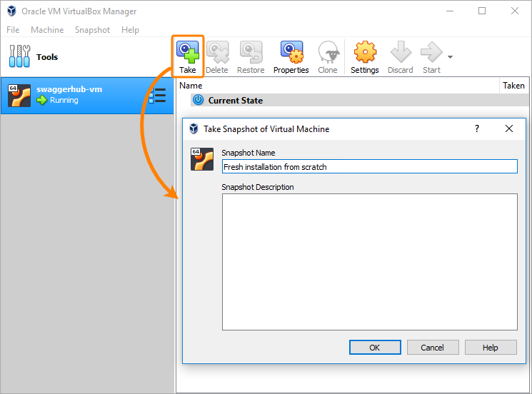Open the Help menu in menu bar

pyautogui.click(x=130, y=30)
